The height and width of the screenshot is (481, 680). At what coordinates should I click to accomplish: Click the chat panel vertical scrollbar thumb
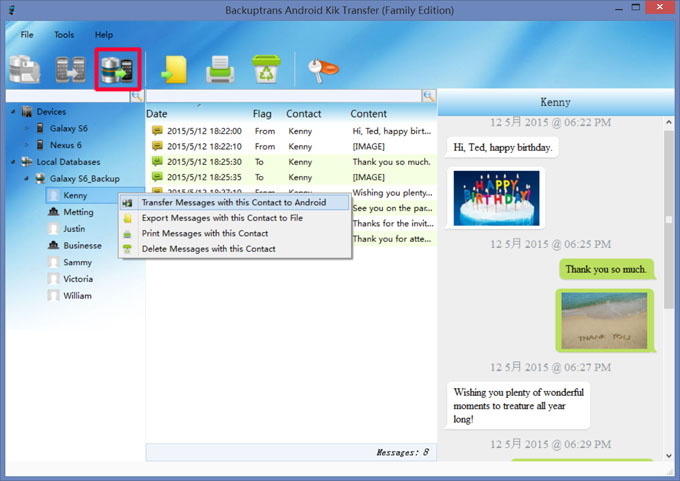pos(669,219)
